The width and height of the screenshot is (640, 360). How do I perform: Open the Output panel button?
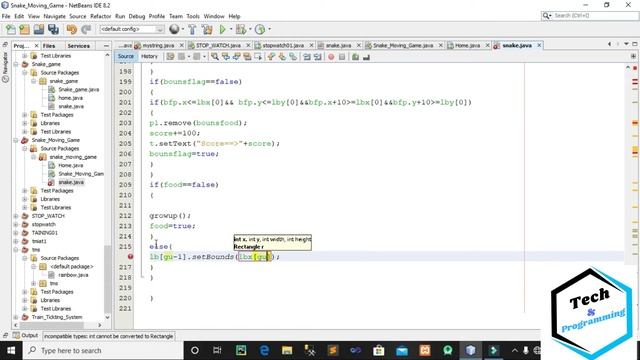point(25,336)
